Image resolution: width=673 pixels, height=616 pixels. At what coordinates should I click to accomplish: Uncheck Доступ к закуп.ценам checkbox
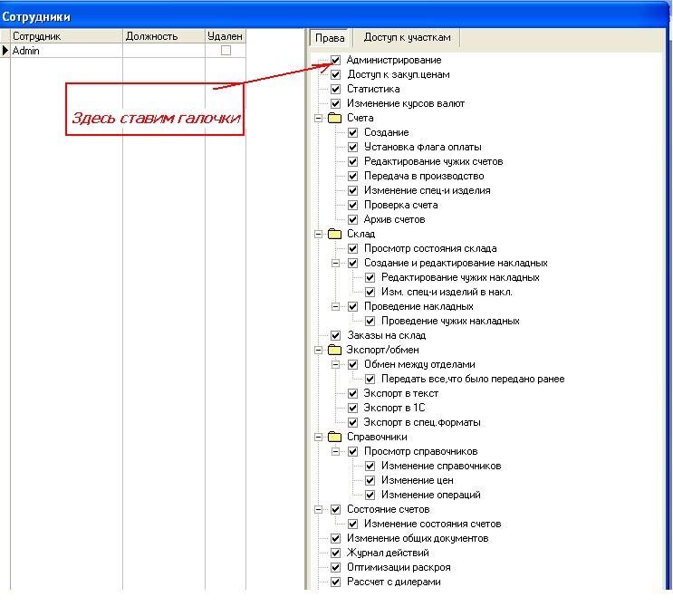[x=336, y=74]
